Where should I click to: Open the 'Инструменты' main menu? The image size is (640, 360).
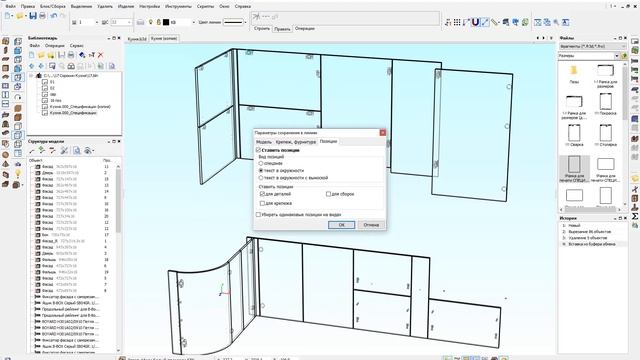click(x=178, y=7)
